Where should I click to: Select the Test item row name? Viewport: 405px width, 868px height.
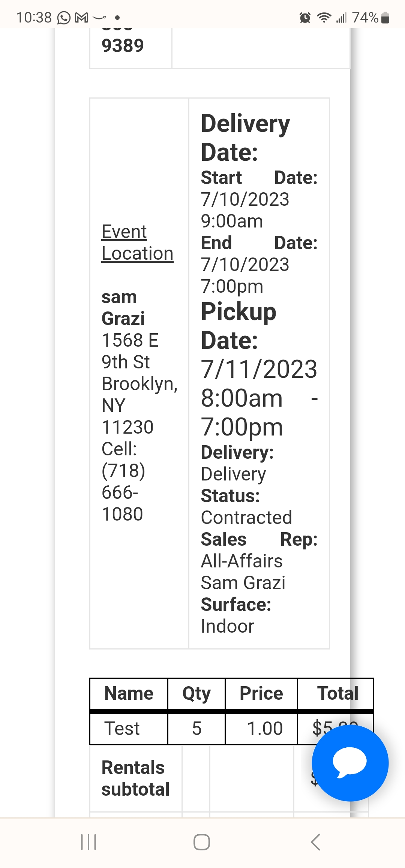(122, 729)
